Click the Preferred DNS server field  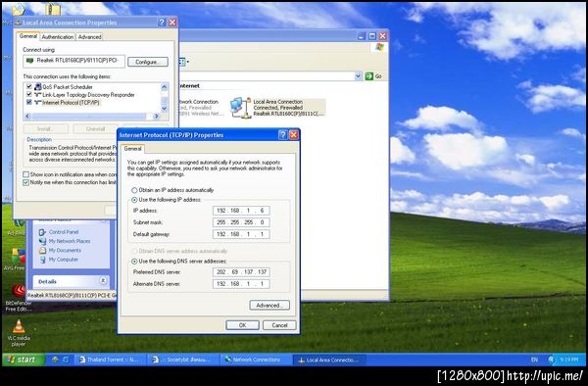pyautogui.click(x=241, y=272)
